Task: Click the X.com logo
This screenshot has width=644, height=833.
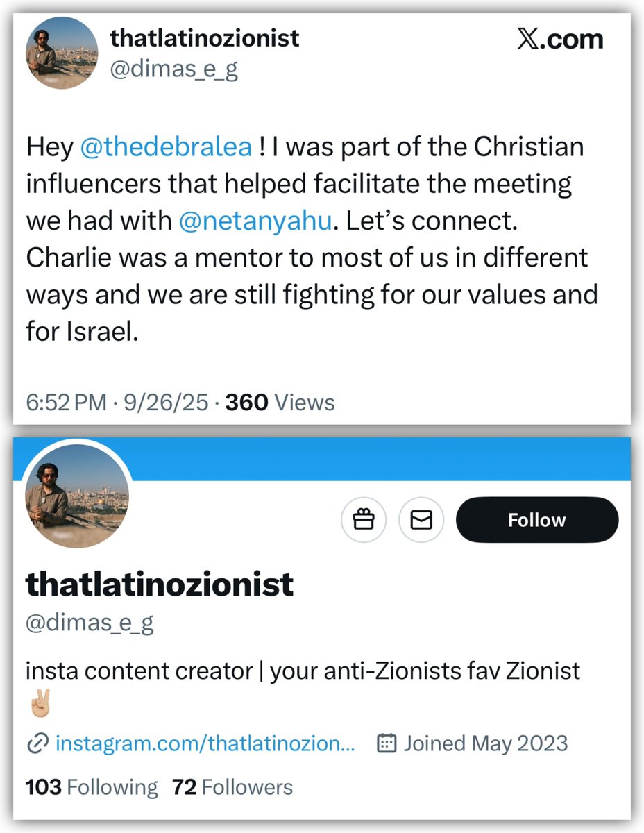Action: pos(561,39)
